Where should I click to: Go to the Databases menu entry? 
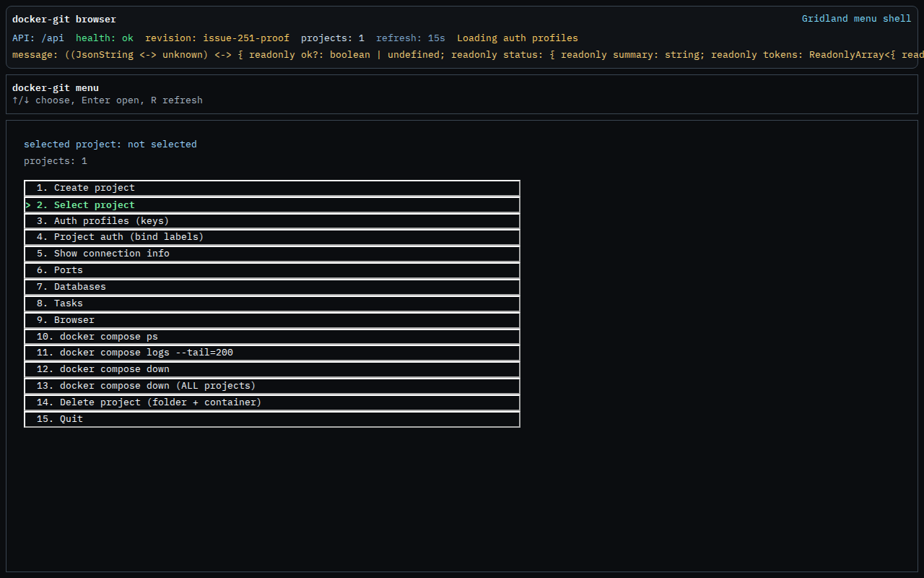pyautogui.click(x=272, y=287)
